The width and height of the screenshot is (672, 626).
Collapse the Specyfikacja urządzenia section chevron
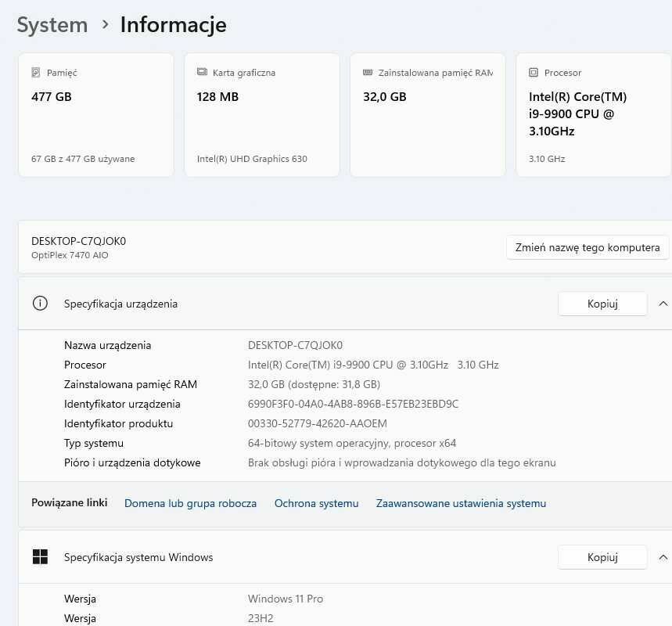click(663, 304)
